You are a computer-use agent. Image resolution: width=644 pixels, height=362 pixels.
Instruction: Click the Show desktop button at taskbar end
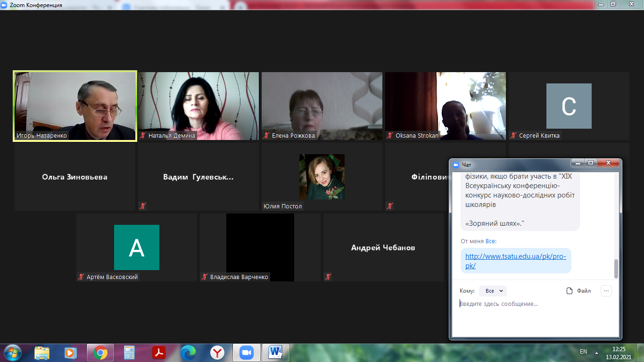(641, 353)
